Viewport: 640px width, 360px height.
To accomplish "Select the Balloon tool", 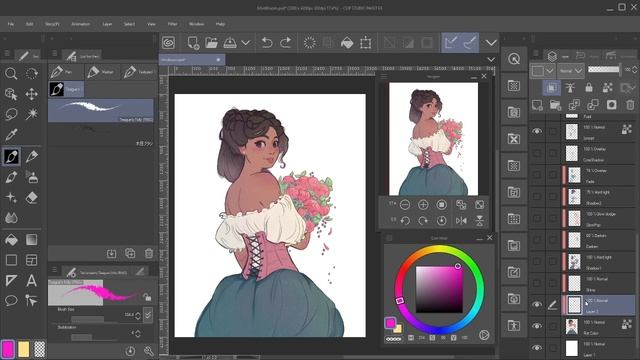I will pos(11,301).
